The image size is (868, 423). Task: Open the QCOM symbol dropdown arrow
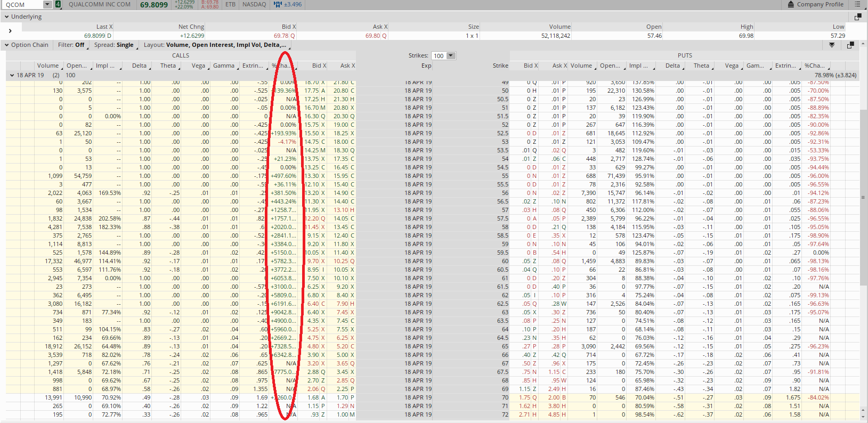point(47,4)
